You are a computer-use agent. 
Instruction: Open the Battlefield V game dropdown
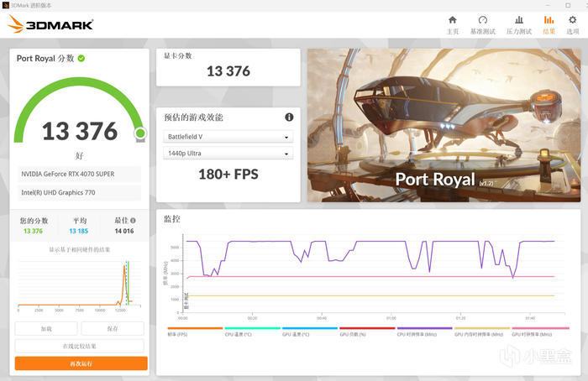pos(228,137)
